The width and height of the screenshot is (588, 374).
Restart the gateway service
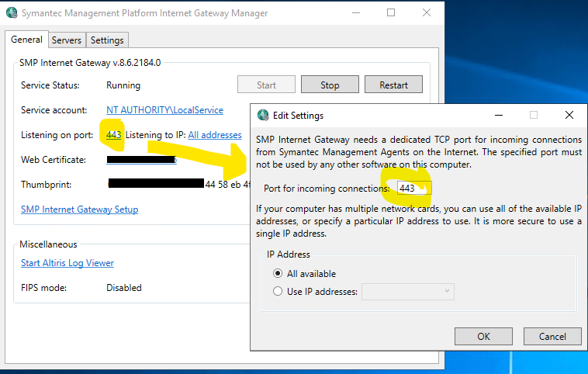click(x=393, y=85)
